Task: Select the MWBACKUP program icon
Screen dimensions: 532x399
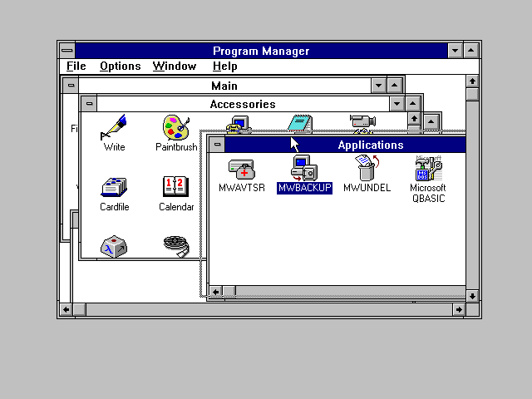Action: point(304,175)
